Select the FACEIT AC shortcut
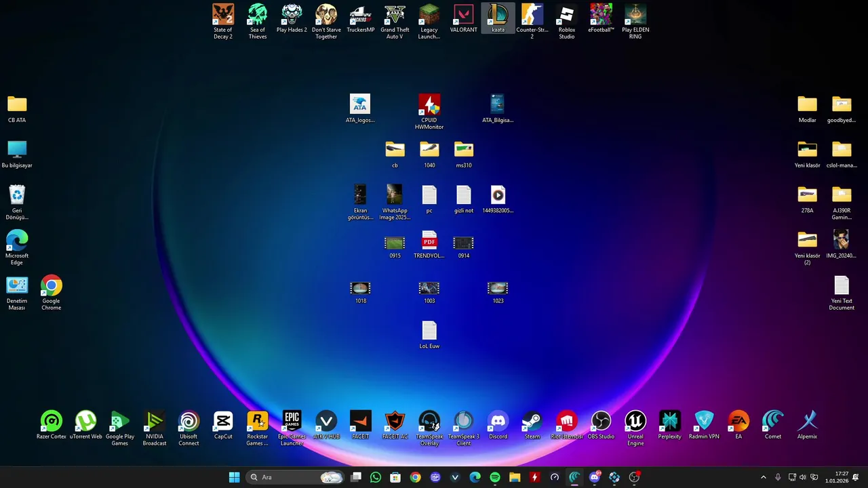 [x=395, y=426]
